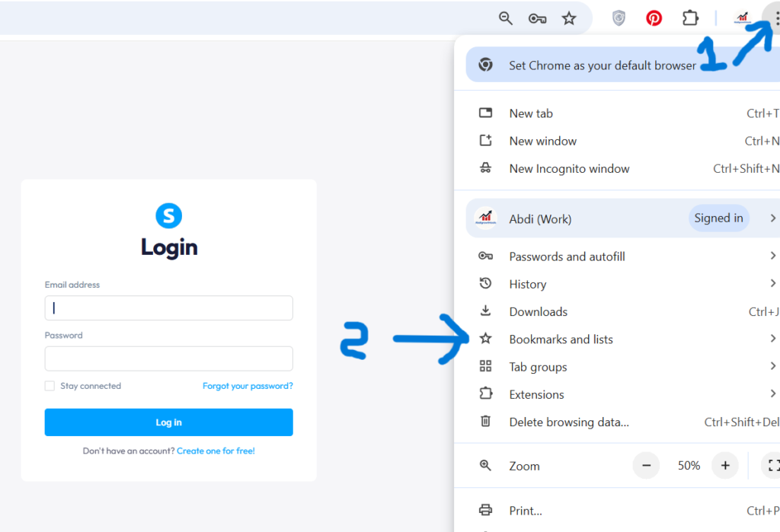Viewport: 780px width, 532px height.
Task: Click inside the Email address field
Action: coord(168,307)
